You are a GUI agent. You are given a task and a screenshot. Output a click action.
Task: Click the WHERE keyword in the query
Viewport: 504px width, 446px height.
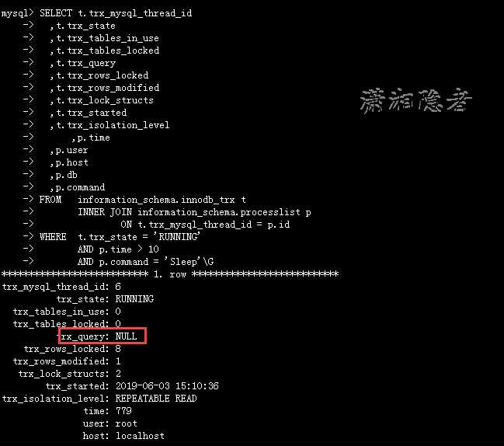pyautogui.click(x=53, y=237)
